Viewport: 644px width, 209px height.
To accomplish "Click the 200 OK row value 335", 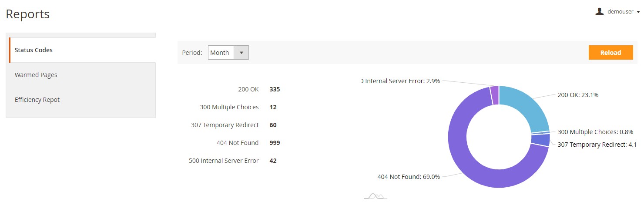I will pos(275,89).
